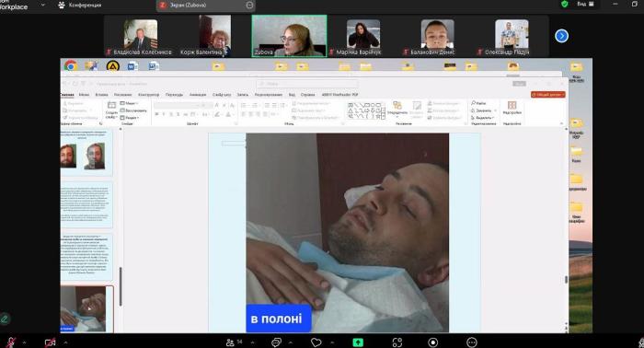
Task: Open the ABBYY FineReader PDF tab
Action: [x=339, y=95]
